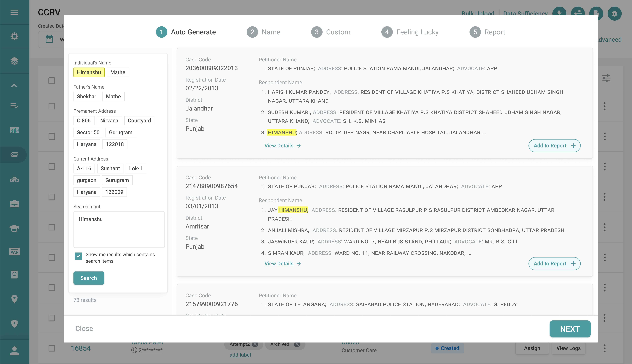Go to step 5 Report
The image size is (632, 364).
click(487, 32)
